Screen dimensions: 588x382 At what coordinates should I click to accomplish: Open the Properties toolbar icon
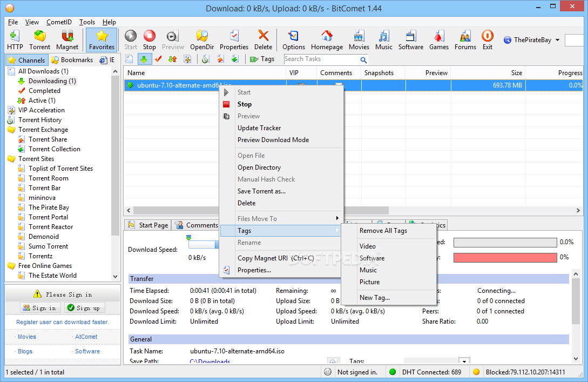coord(234,40)
